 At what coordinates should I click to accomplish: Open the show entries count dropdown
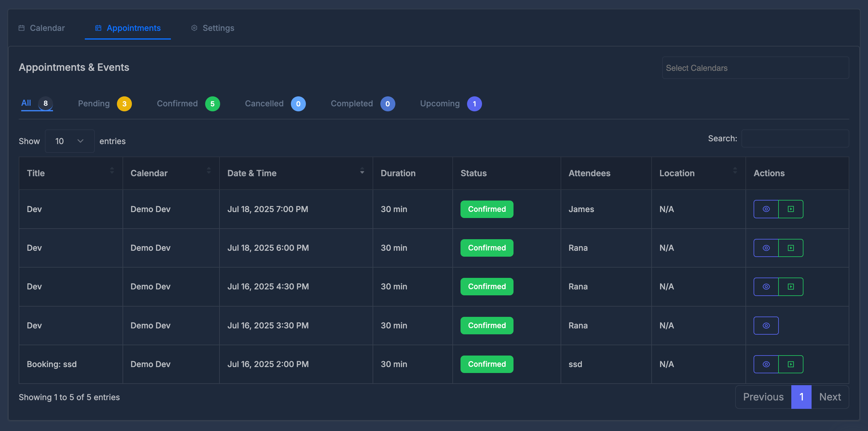point(70,141)
